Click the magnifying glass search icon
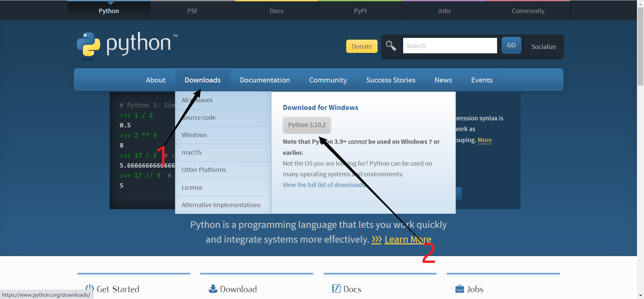This screenshot has height=299, width=644. click(x=391, y=46)
